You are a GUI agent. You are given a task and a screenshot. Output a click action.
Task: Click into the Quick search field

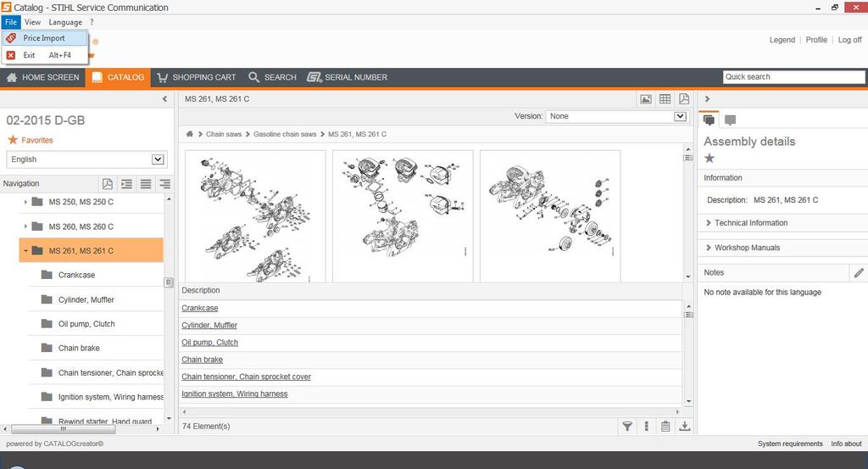tap(793, 77)
